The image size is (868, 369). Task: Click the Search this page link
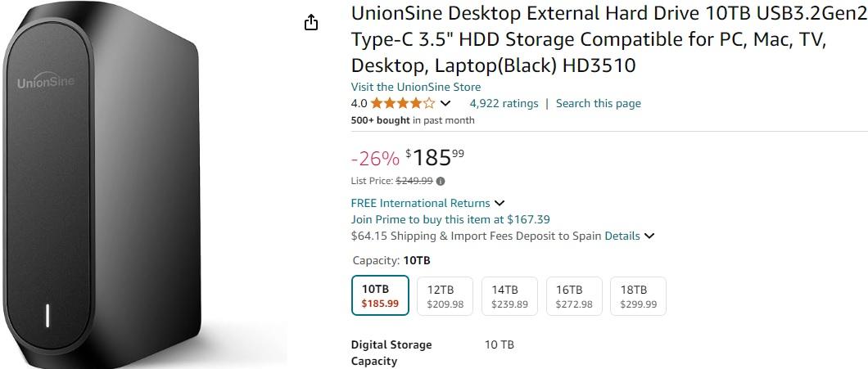[598, 103]
